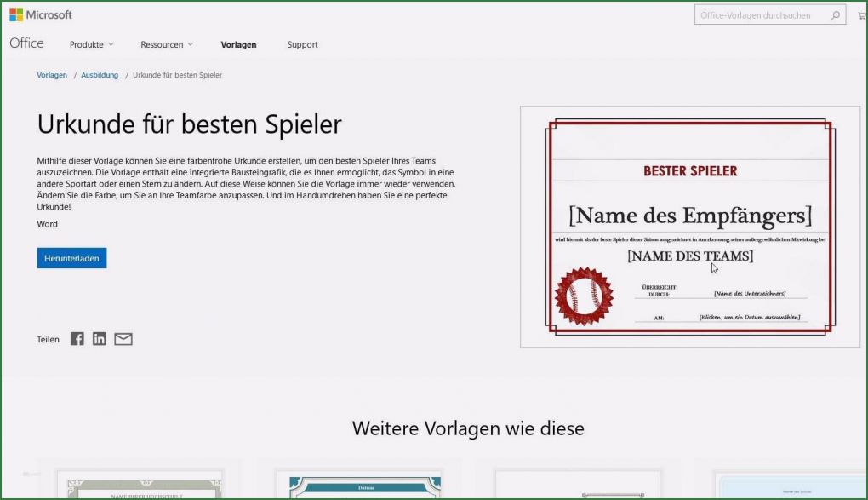
Task: Open the shopping cart icon
Action: click(x=862, y=14)
